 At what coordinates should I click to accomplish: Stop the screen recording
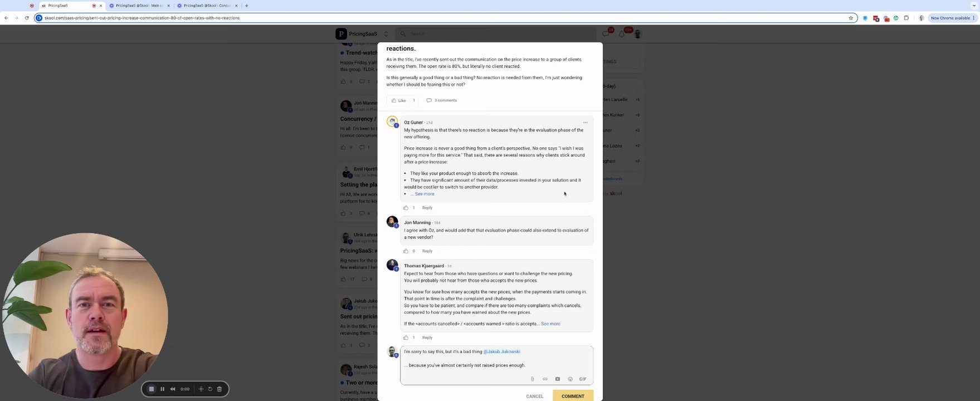pyautogui.click(x=152, y=389)
